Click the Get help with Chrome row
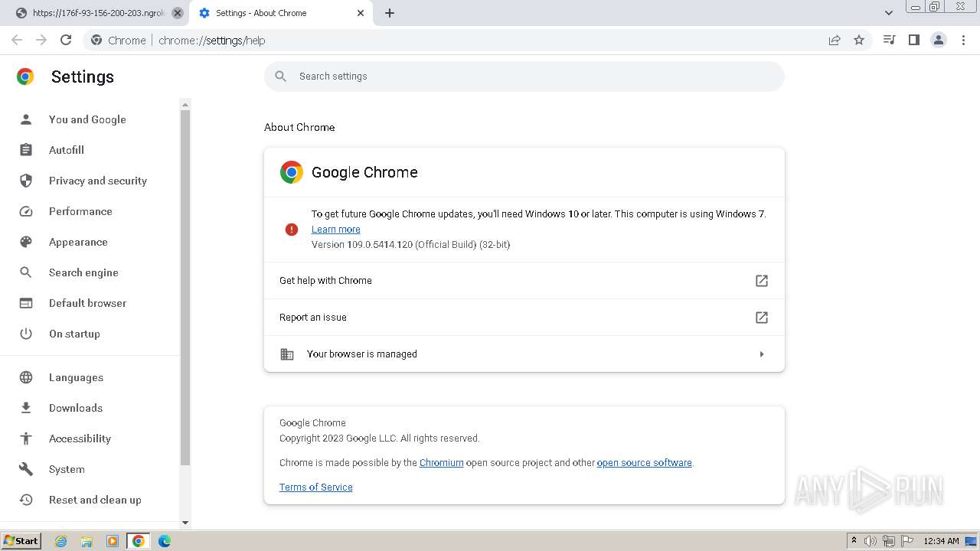The image size is (980, 551). [524, 281]
